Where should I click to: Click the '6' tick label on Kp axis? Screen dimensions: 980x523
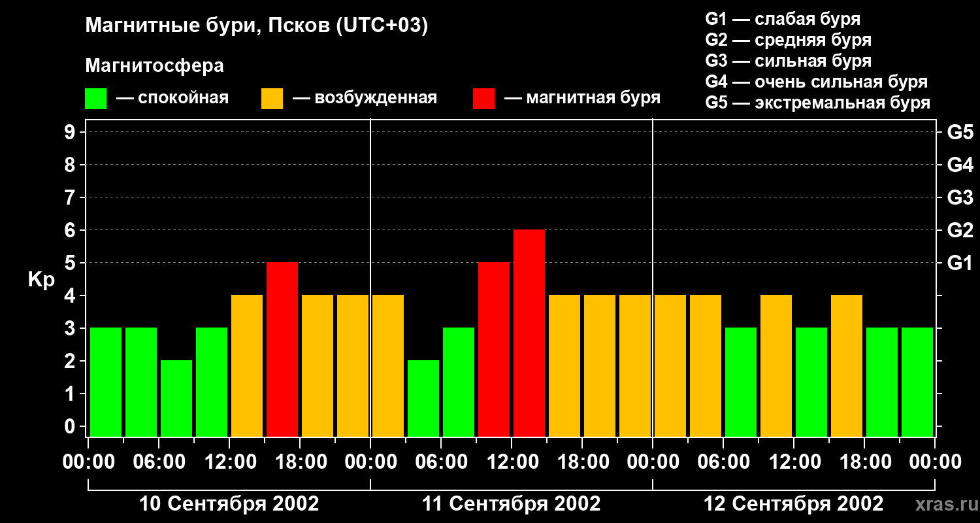click(71, 230)
